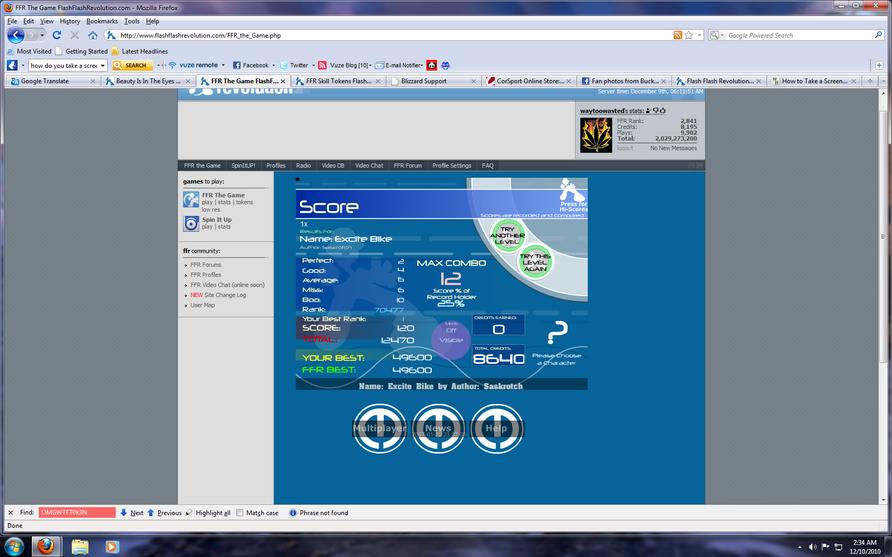Open the Bookmarks menu
Viewport: 892px width, 557px height.
(x=102, y=21)
